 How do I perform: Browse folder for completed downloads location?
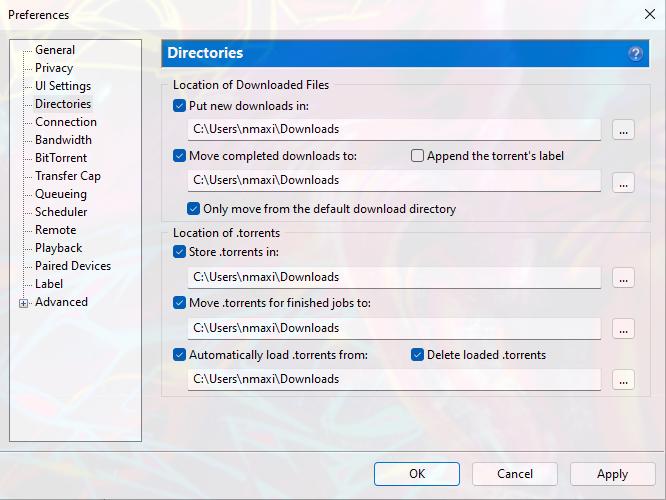click(623, 183)
